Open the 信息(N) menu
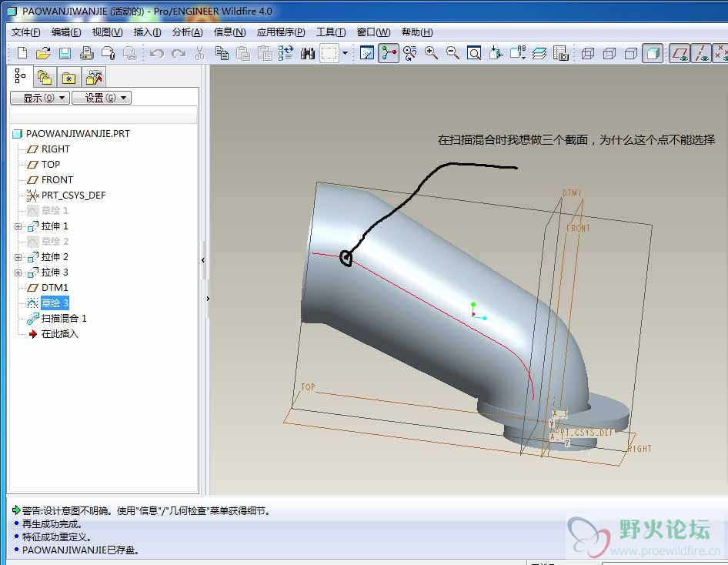This screenshot has width=728, height=565. click(x=230, y=32)
